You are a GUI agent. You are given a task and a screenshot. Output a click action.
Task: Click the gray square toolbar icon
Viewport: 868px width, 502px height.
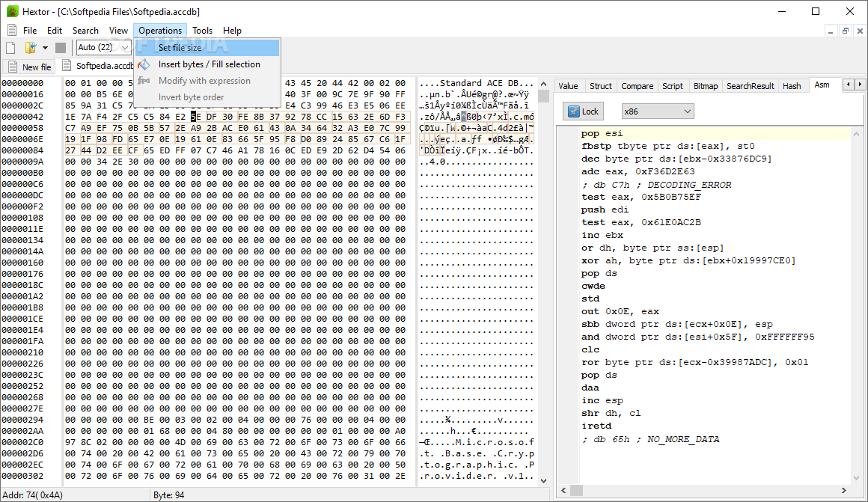coord(61,48)
